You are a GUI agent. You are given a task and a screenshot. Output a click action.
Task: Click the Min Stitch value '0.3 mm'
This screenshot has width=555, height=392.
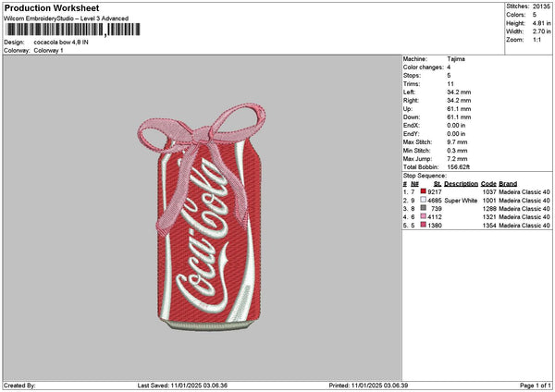tap(457, 151)
